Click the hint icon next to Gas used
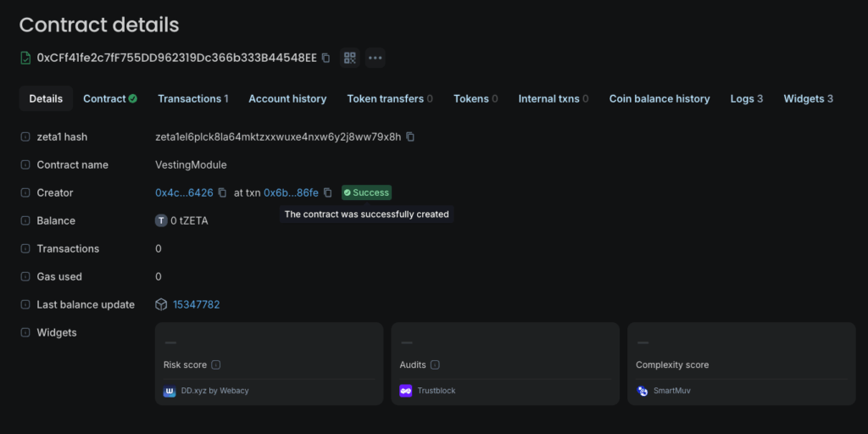Image resolution: width=868 pixels, height=434 pixels. (25, 276)
